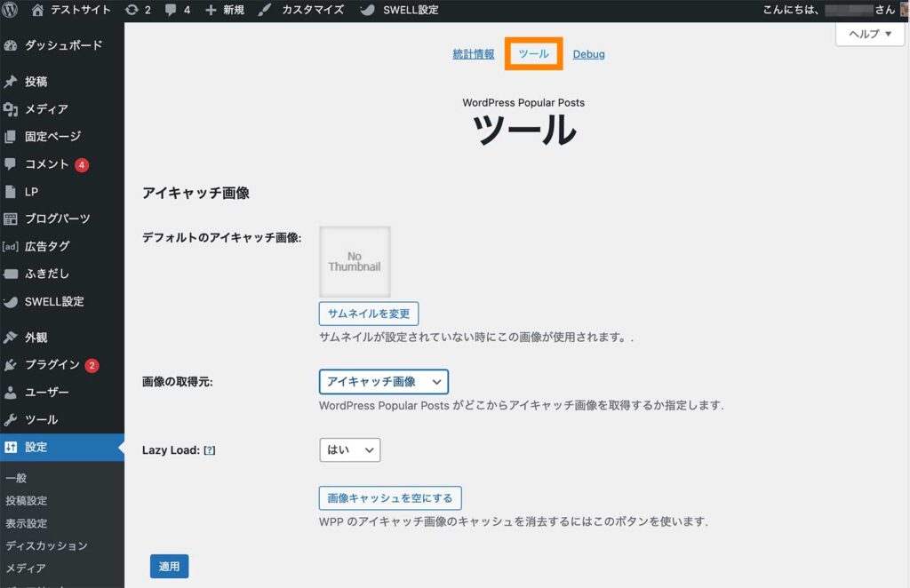The width and height of the screenshot is (910, 588).
Task: Expand the ヘルプ panel dropdown
Action: click(x=869, y=34)
